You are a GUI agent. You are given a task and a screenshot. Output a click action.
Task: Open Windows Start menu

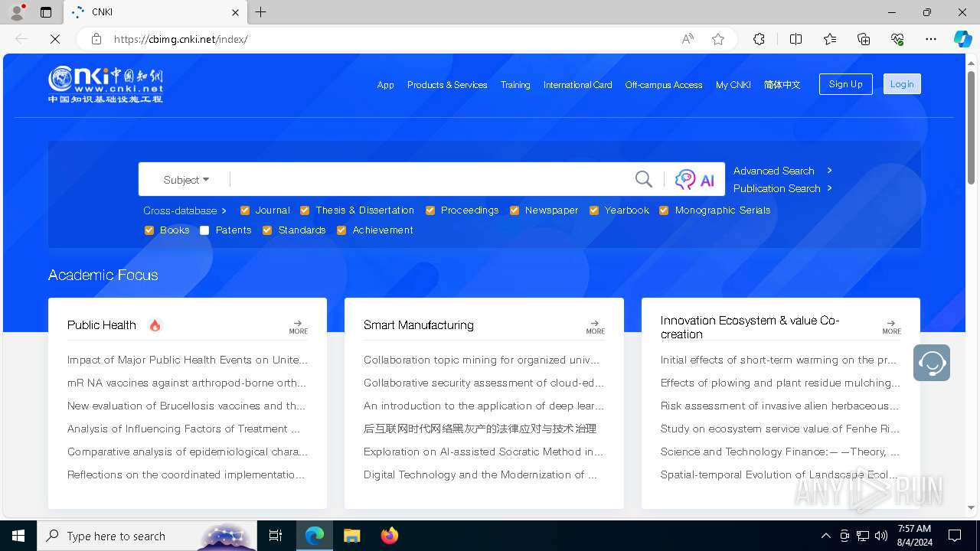(18, 536)
